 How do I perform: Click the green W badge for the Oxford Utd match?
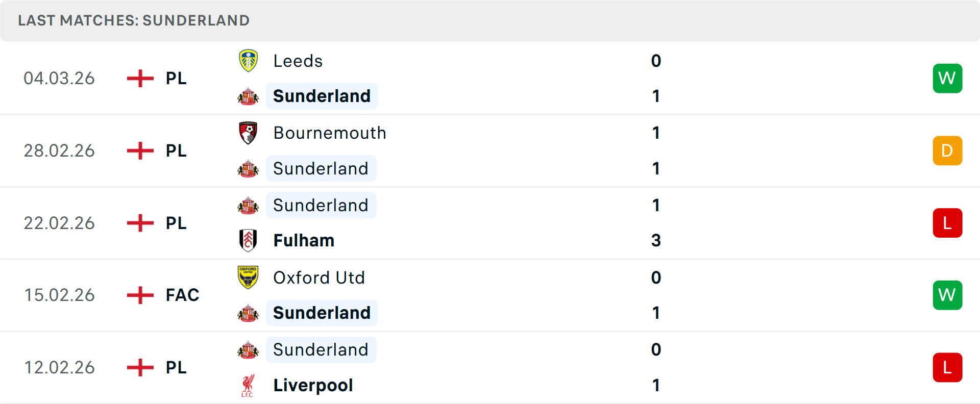pos(947,295)
